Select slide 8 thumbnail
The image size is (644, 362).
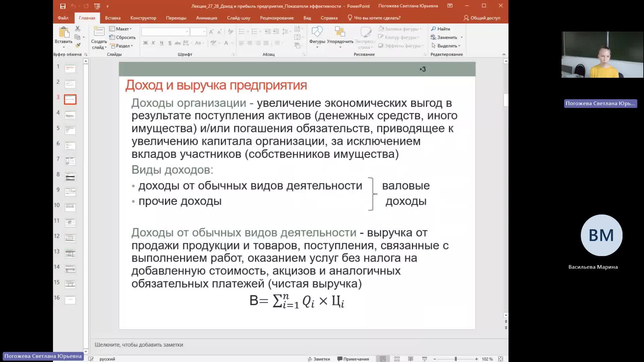(x=70, y=176)
